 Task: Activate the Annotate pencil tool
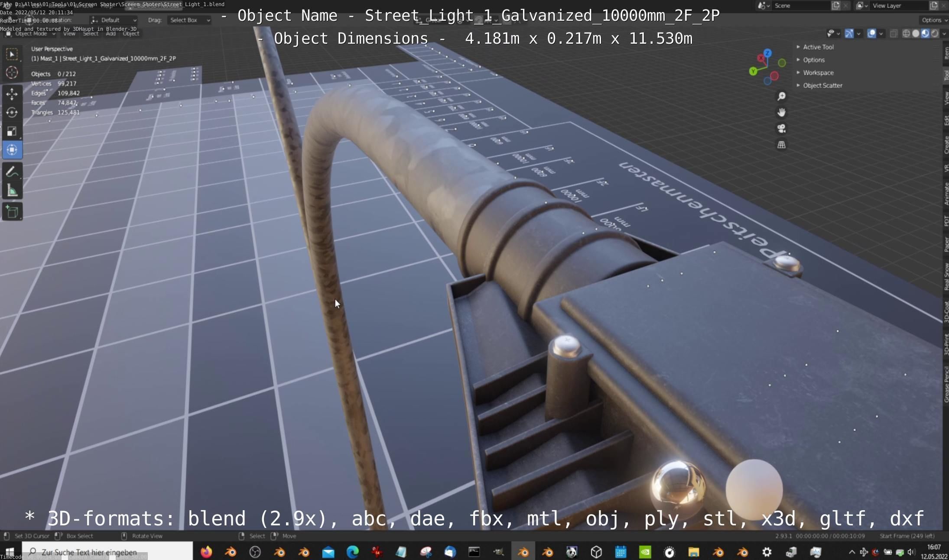pos(12,172)
